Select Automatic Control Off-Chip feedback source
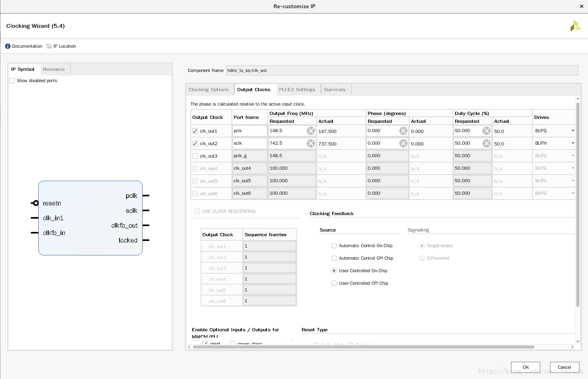 [x=334, y=258]
